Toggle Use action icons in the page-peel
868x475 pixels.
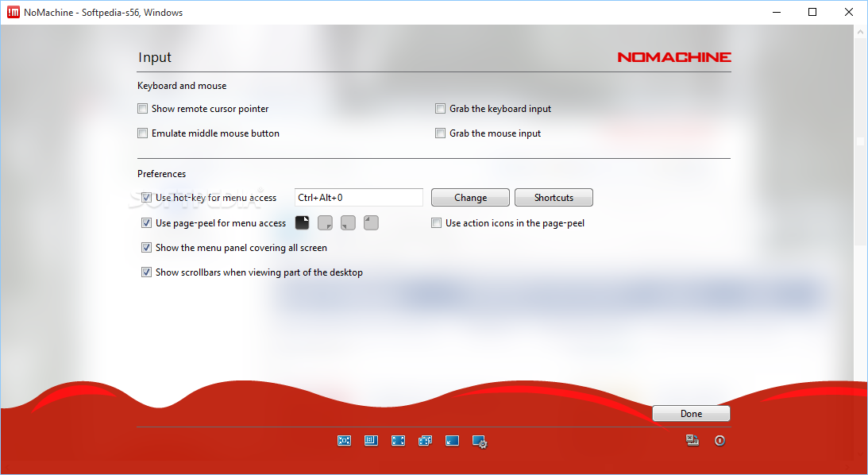tap(436, 222)
